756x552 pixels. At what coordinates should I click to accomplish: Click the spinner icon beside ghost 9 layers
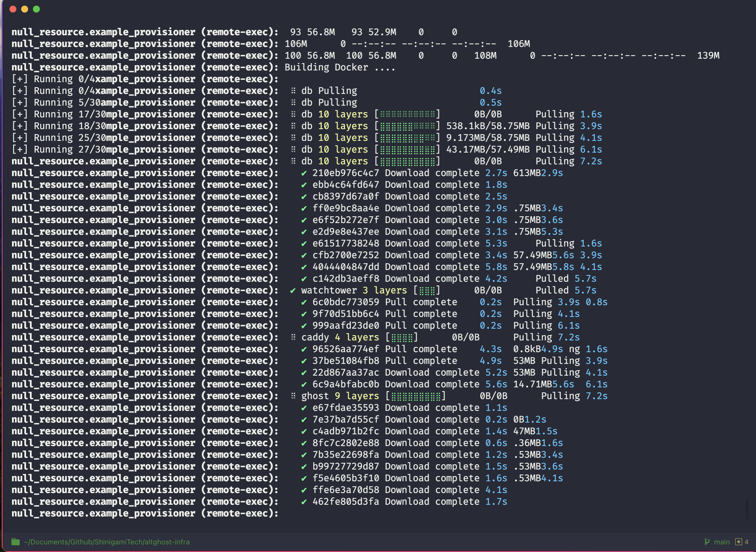tap(293, 396)
